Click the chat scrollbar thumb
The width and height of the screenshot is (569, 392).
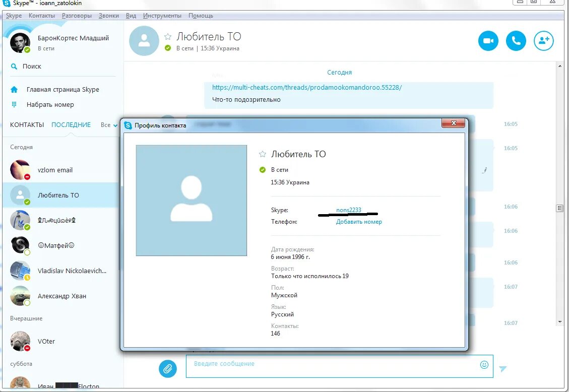tap(559, 208)
